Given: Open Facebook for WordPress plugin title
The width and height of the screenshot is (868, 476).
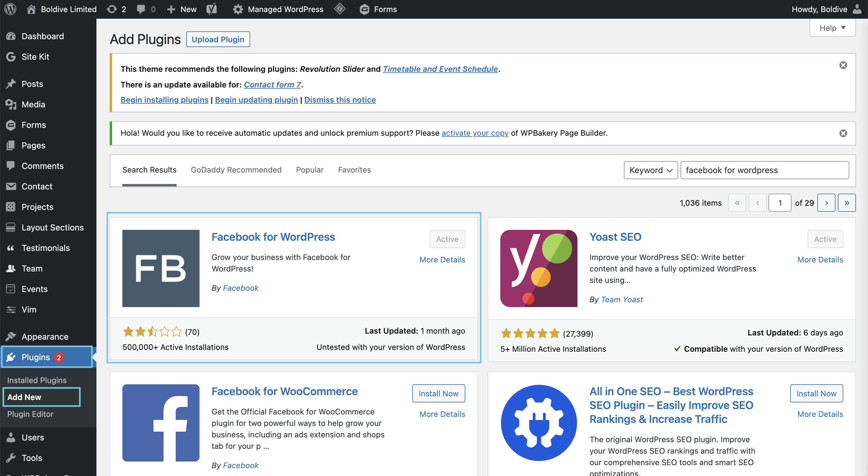Looking at the screenshot, I should 273,237.
